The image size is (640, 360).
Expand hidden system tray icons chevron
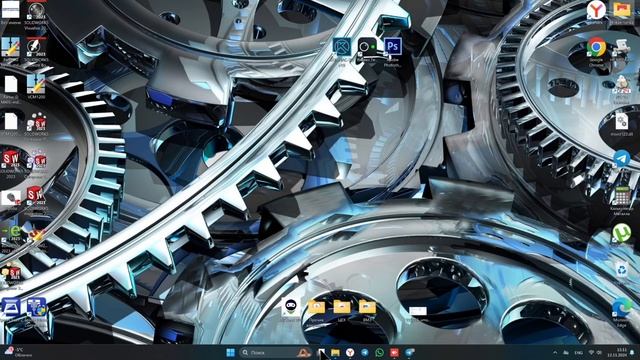pos(555,352)
